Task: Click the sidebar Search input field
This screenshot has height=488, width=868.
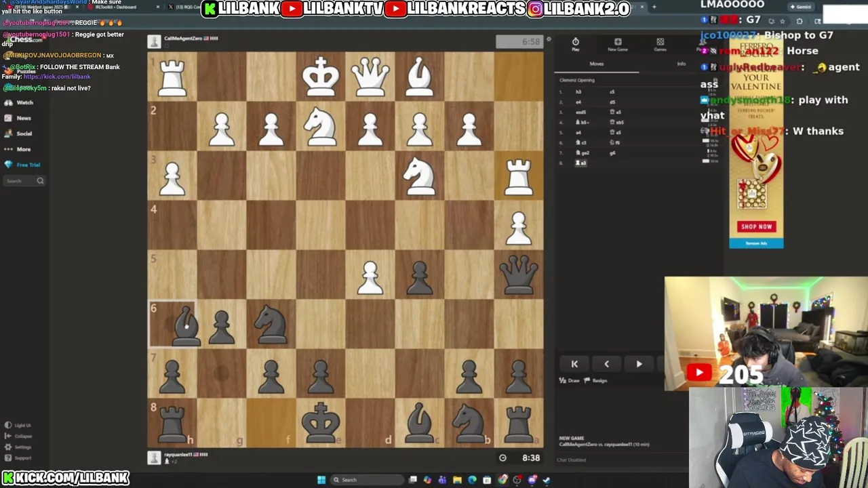Action: [24, 181]
